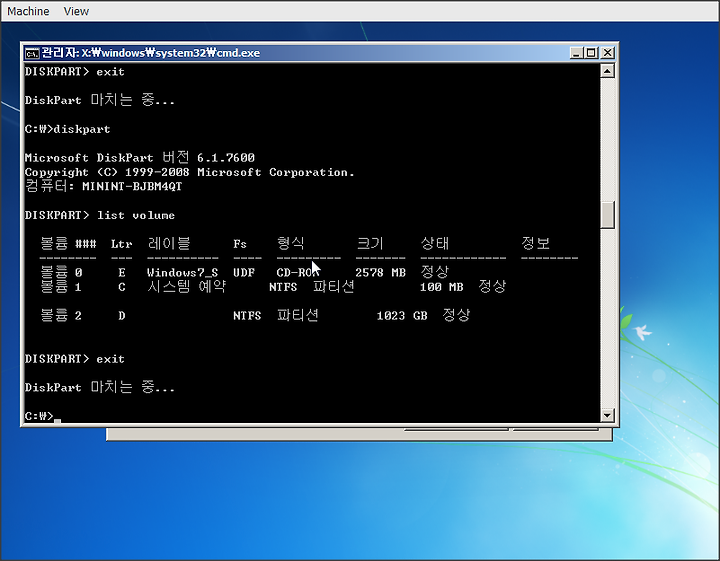Click the '100 MB' size value
Viewport: 720px width, 561px height.
coord(441,287)
